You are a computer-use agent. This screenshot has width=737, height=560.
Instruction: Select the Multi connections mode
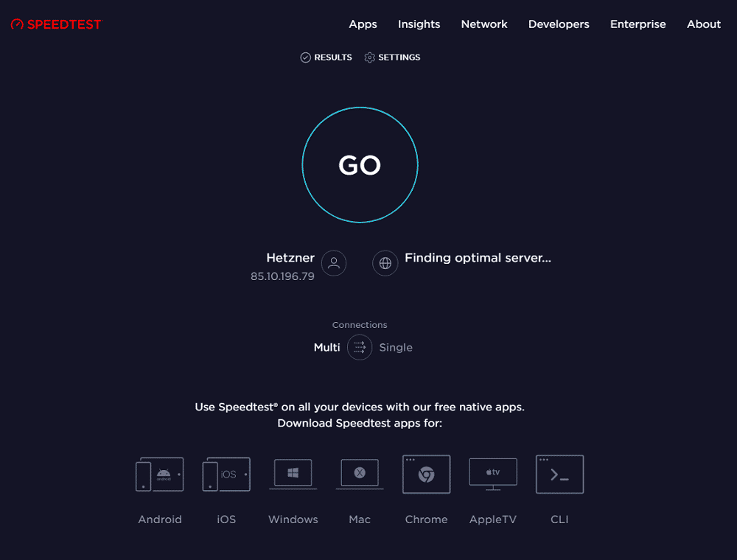[x=326, y=347]
